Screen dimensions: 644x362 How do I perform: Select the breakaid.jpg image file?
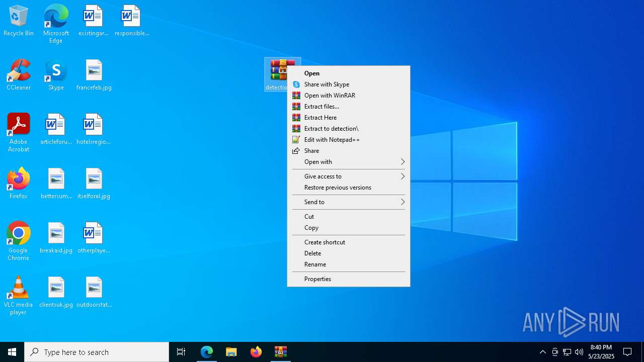(x=56, y=238)
